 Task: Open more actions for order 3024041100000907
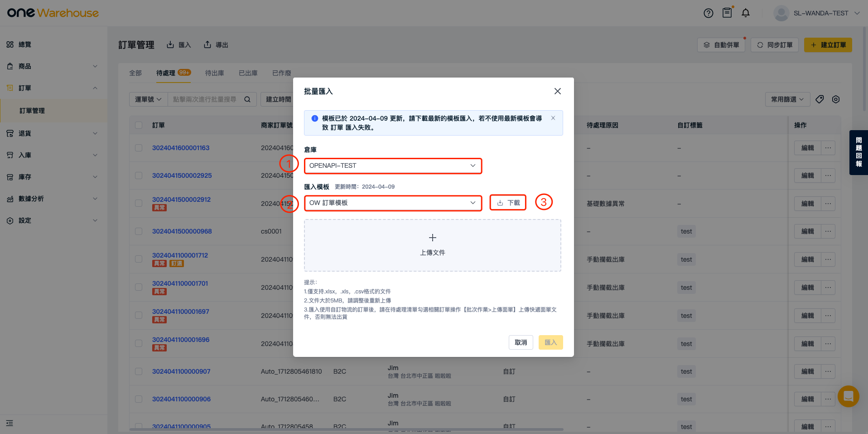click(828, 371)
